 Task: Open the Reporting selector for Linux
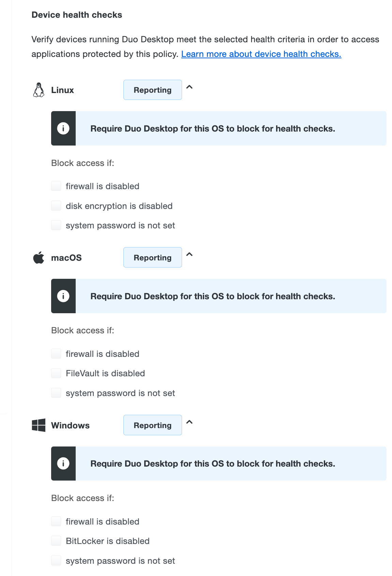click(152, 90)
